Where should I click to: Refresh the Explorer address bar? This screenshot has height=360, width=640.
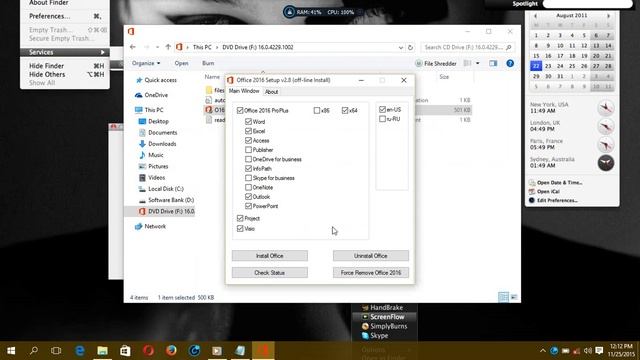tap(411, 47)
